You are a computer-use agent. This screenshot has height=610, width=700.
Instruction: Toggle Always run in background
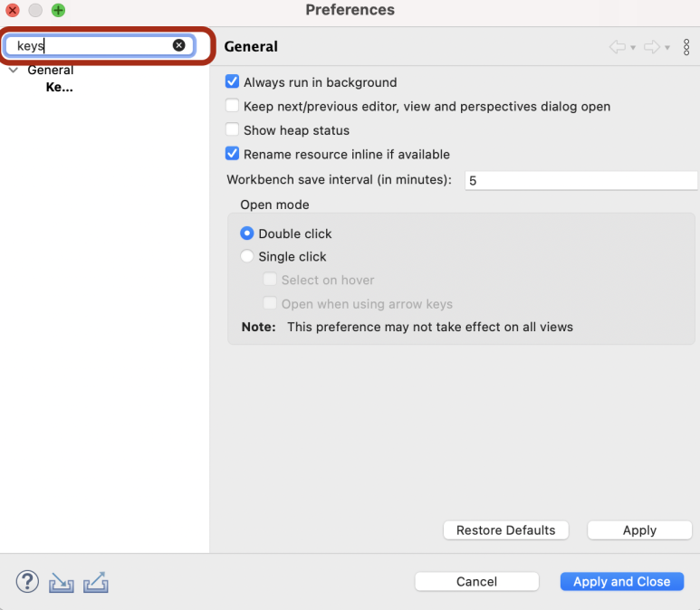[x=232, y=81]
